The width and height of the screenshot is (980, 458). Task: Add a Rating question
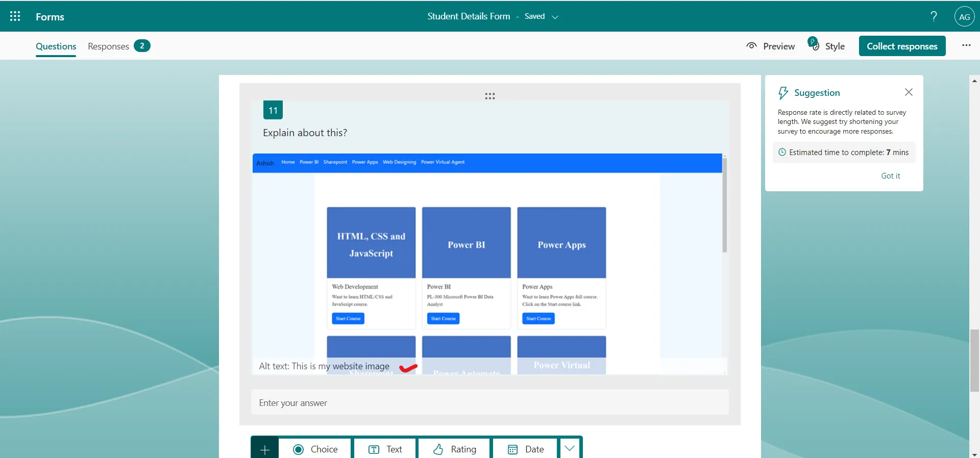[454, 449]
